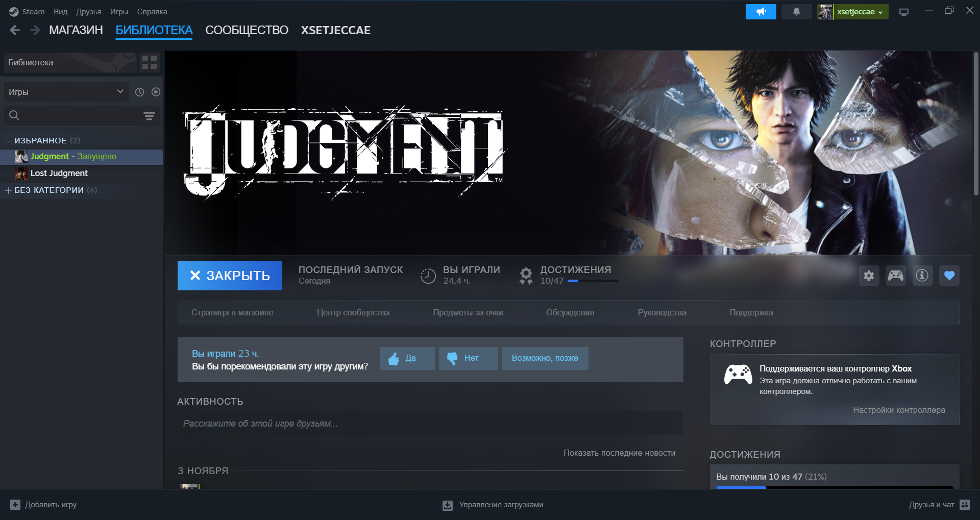The width and height of the screenshot is (980, 520).
Task: Switch to the СООБЩЕСТВО tab
Action: click(247, 31)
